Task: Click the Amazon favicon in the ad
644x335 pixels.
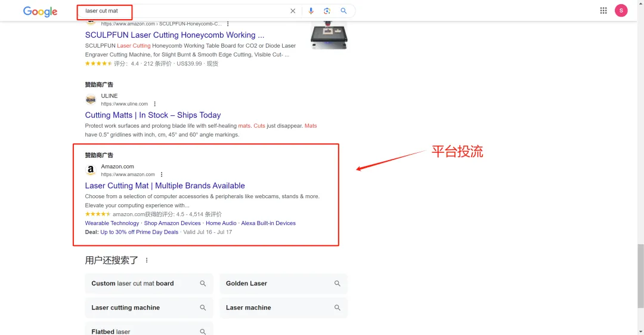Action: coord(91,170)
